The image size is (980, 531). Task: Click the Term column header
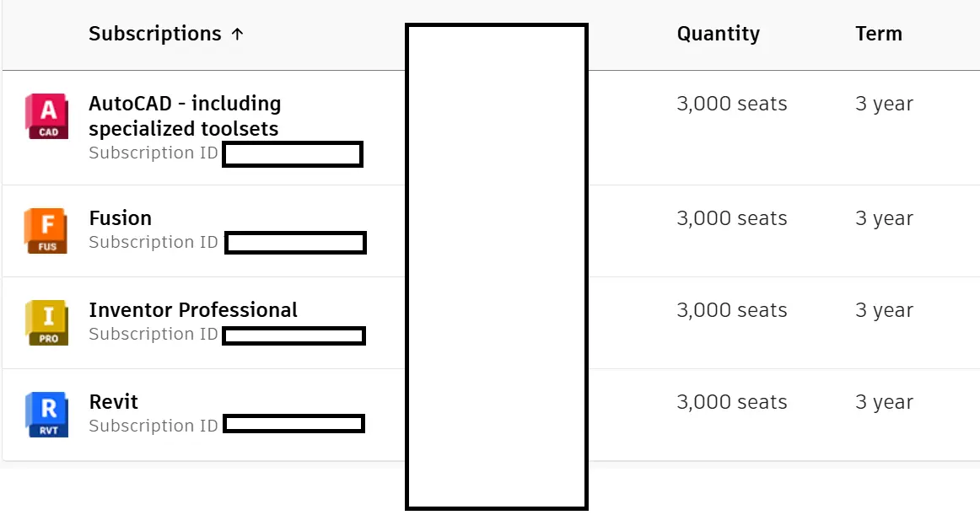(879, 34)
